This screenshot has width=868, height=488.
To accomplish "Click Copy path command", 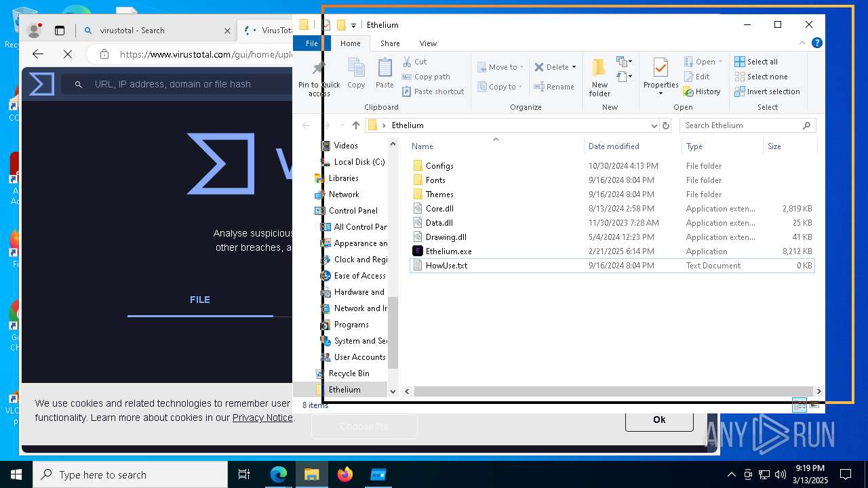I will tap(426, 77).
